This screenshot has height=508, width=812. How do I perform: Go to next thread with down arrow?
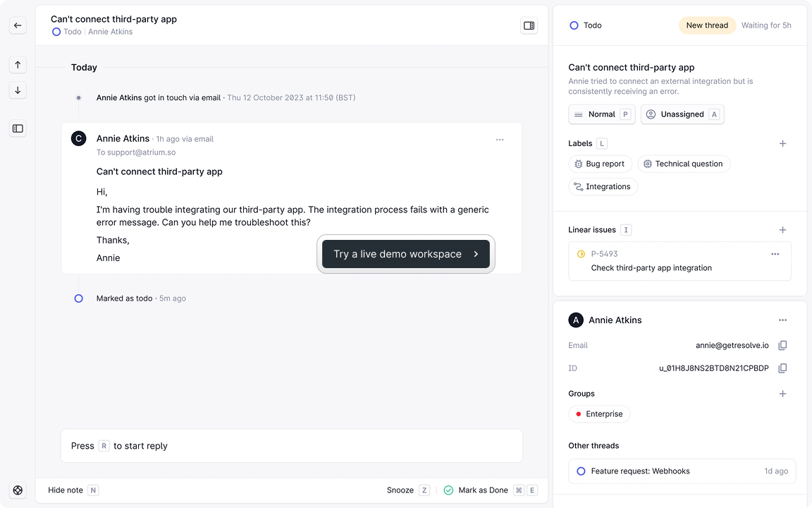coord(18,90)
